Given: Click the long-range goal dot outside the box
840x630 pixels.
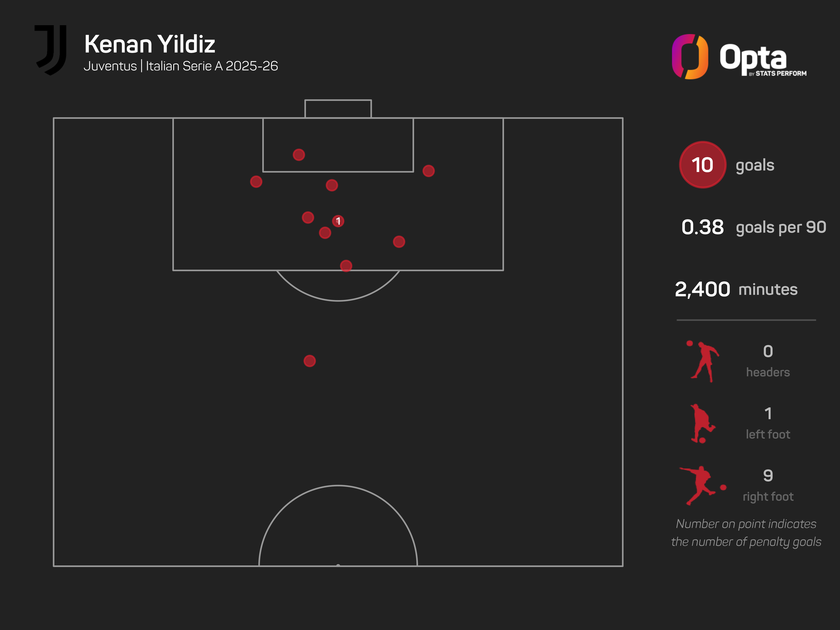Looking at the screenshot, I should [x=310, y=361].
